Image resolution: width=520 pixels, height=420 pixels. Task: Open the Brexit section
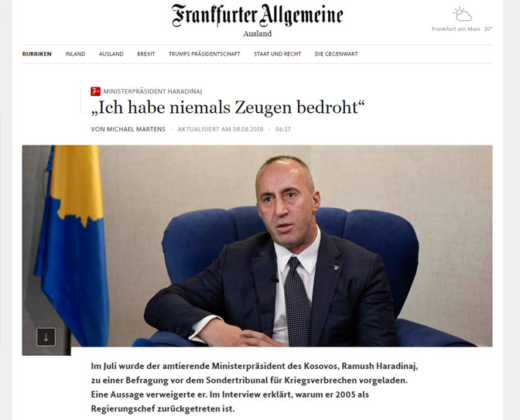click(146, 53)
